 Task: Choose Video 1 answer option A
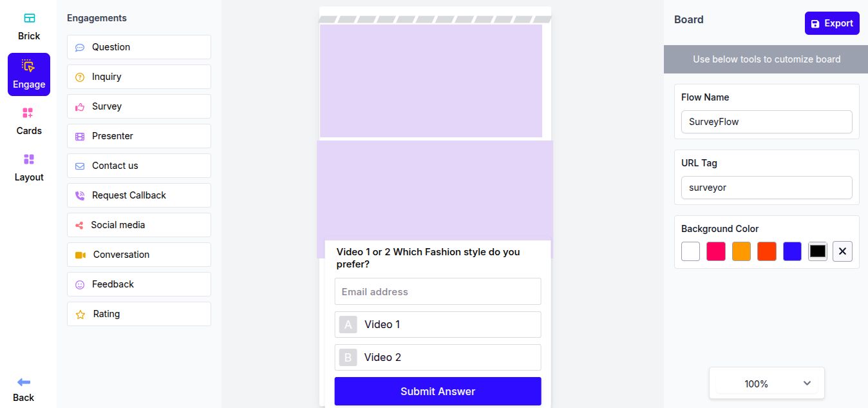(438, 324)
